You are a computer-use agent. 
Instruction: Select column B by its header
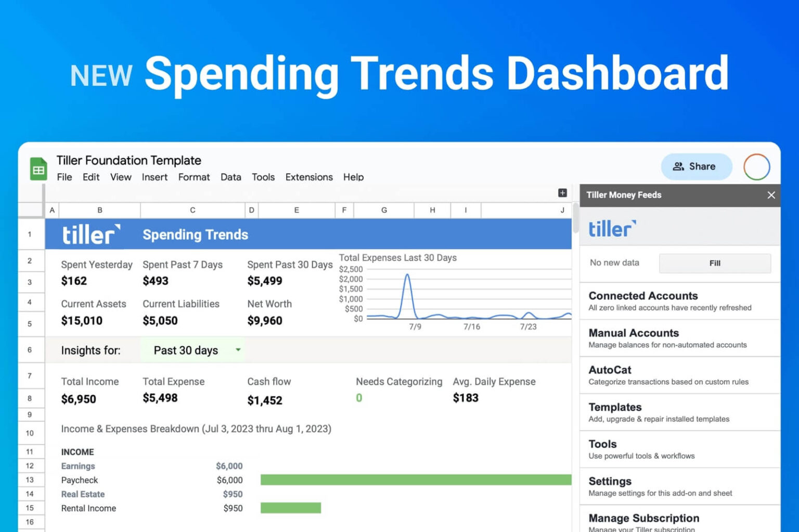coord(99,210)
